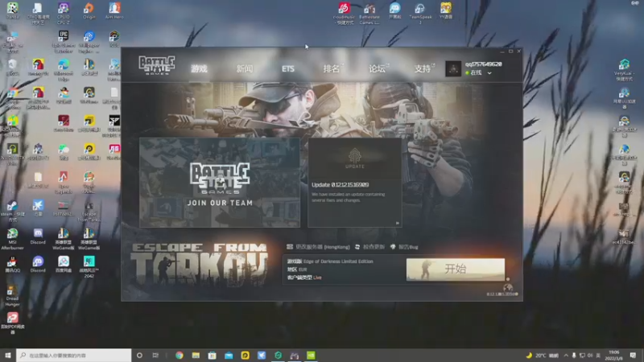Open File Explorer from the taskbar

tap(196, 355)
